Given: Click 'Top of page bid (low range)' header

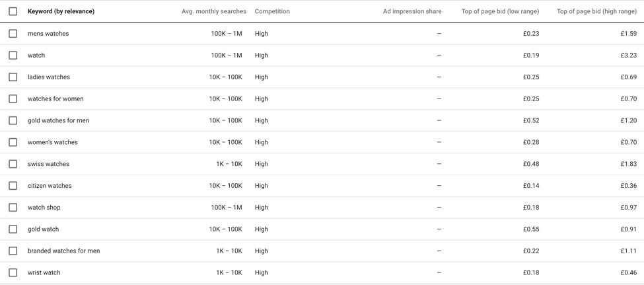Looking at the screenshot, I should [500, 11].
